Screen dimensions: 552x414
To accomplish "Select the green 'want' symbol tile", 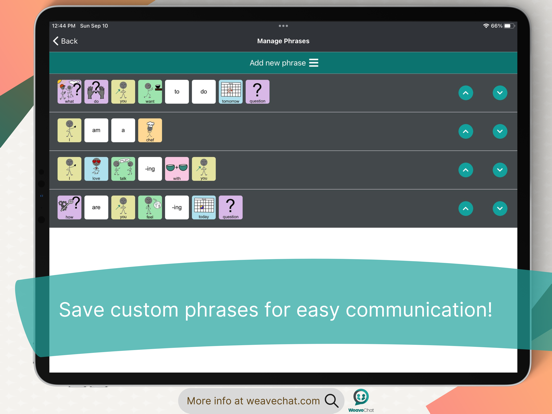I will coord(150,92).
